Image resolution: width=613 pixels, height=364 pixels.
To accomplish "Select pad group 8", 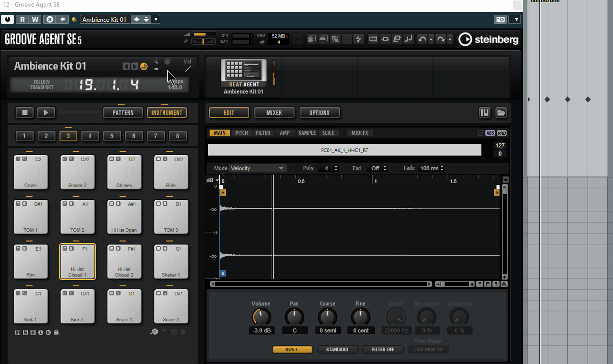I will point(178,136).
